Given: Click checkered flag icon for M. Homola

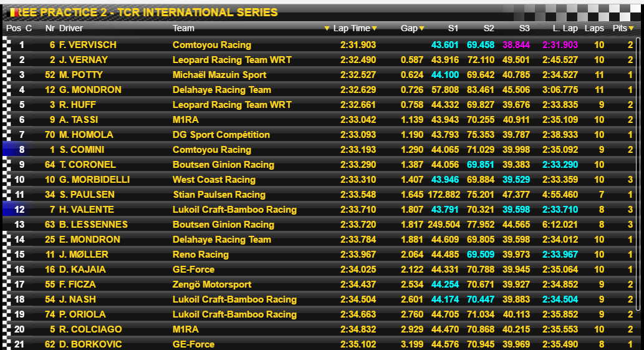Looking at the screenshot, I should [7, 135].
